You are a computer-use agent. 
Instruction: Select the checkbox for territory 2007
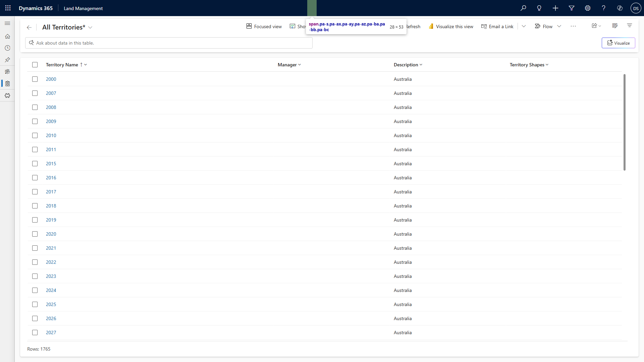tap(35, 93)
